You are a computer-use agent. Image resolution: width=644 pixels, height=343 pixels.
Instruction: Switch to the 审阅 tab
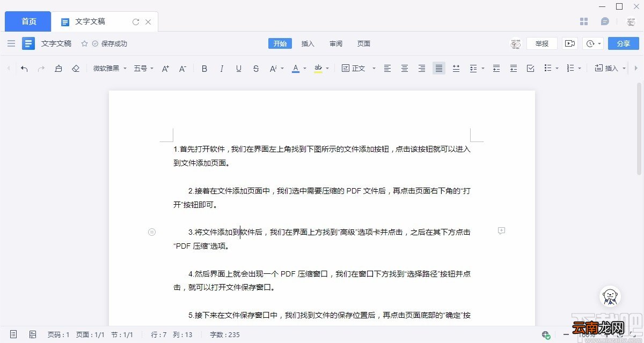tap(336, 43)
